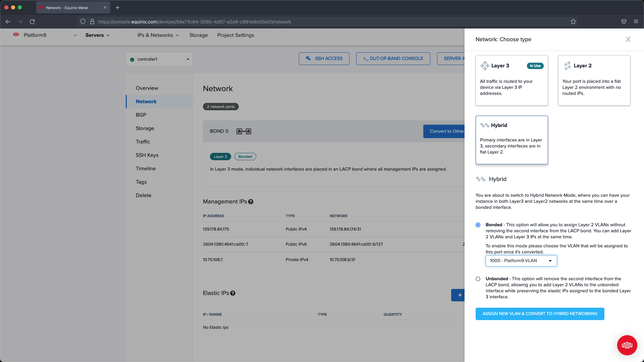Click IP address 2604:1380:4641:ca00::7

coord(225,244)
